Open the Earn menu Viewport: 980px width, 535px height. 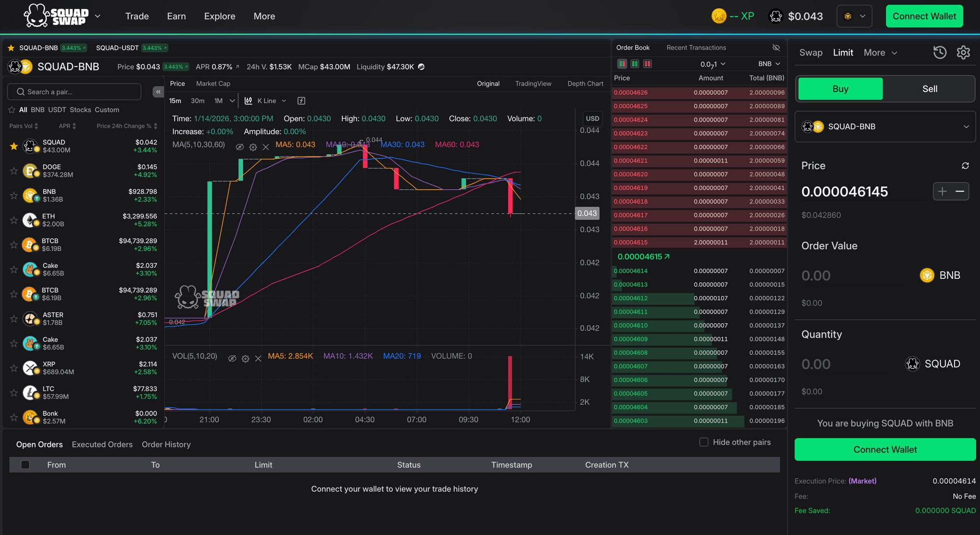coord(176,16)
